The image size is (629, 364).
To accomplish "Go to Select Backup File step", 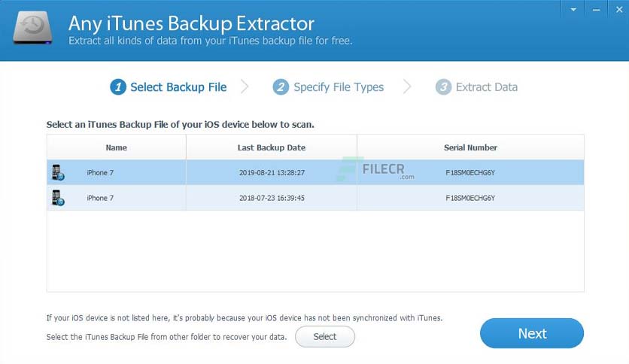I will pos(178,87).
